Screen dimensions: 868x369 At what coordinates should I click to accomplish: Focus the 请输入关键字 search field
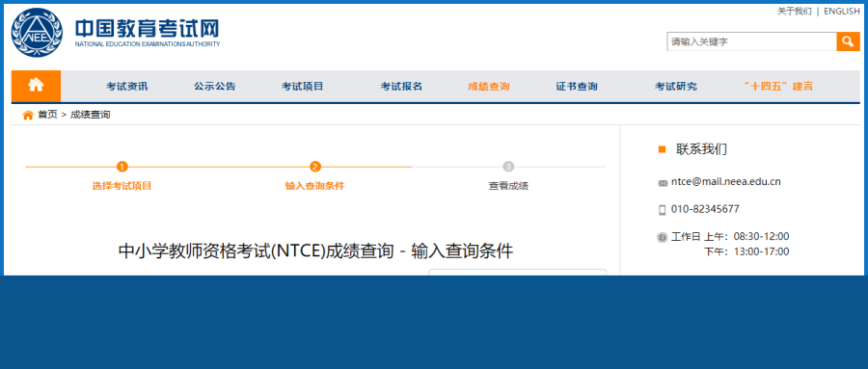pos(751,41)
